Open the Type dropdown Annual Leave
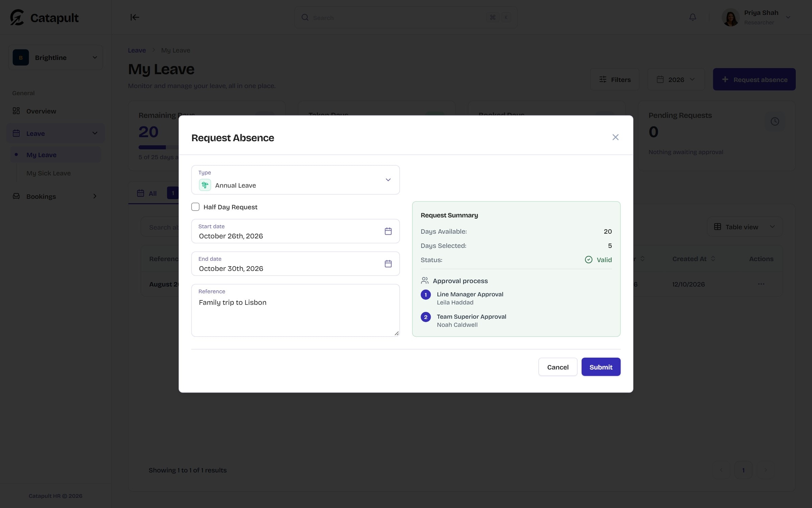Image resolution: width=812 pixels, height=508 pixels. (295, 180)
